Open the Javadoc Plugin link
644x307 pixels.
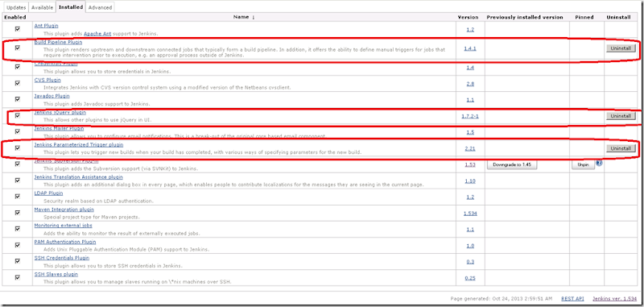(x=52, y=96)
